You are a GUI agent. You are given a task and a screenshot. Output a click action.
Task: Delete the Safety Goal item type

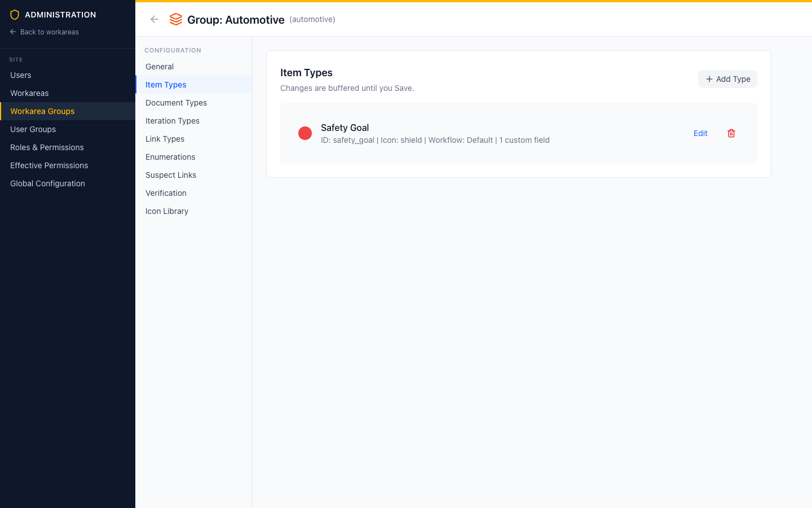(x=731, y=133)
